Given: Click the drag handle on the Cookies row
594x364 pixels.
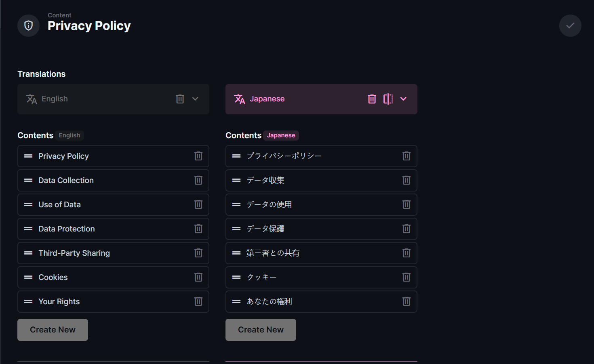Looking at the screenshot, I should (x=28, y=277).
